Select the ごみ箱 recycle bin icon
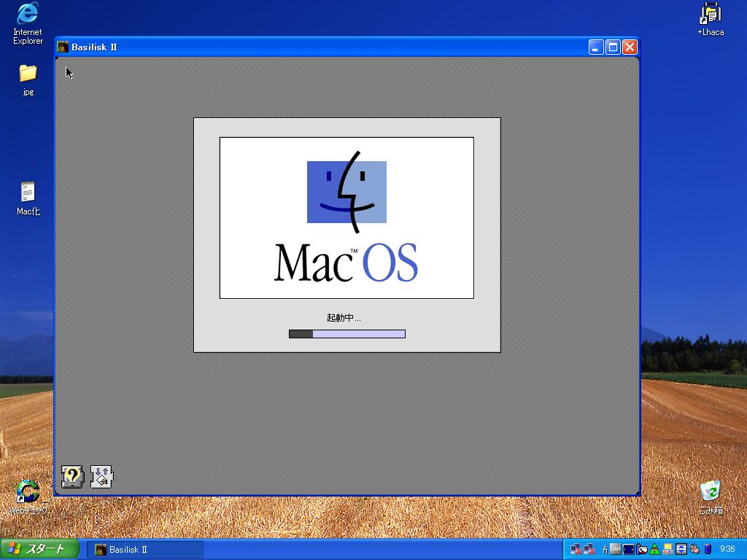 [x=711, y=497]
